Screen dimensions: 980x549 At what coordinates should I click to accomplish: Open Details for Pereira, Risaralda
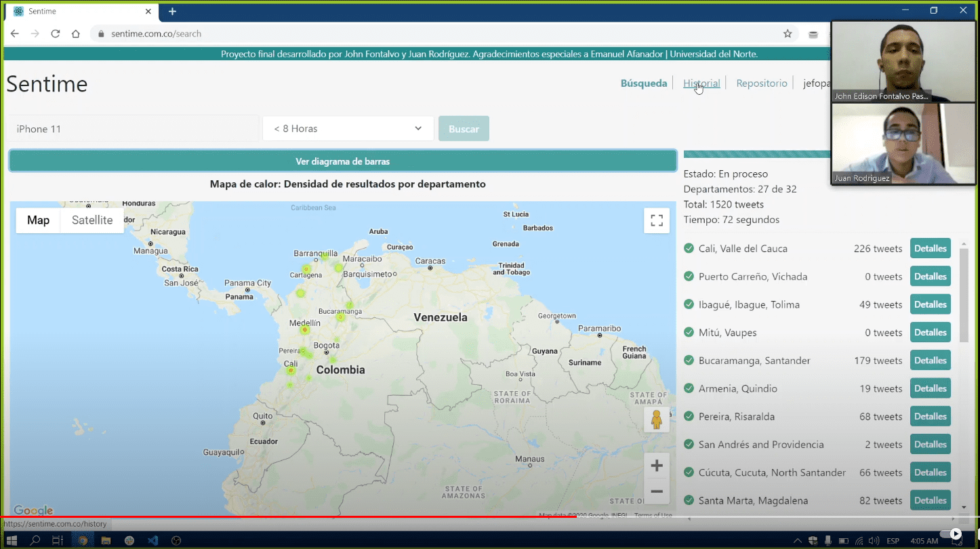931,416
